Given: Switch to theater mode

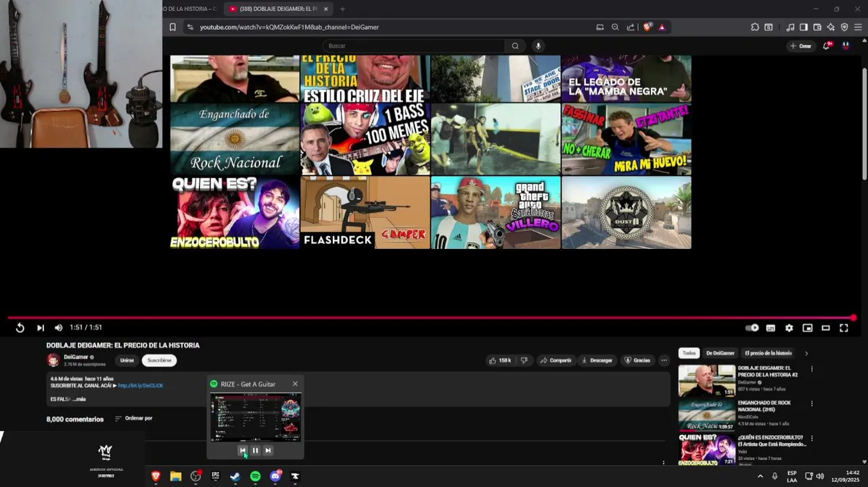Looking at the screenshot, I should pyautogui.click(x=825, y=328).
